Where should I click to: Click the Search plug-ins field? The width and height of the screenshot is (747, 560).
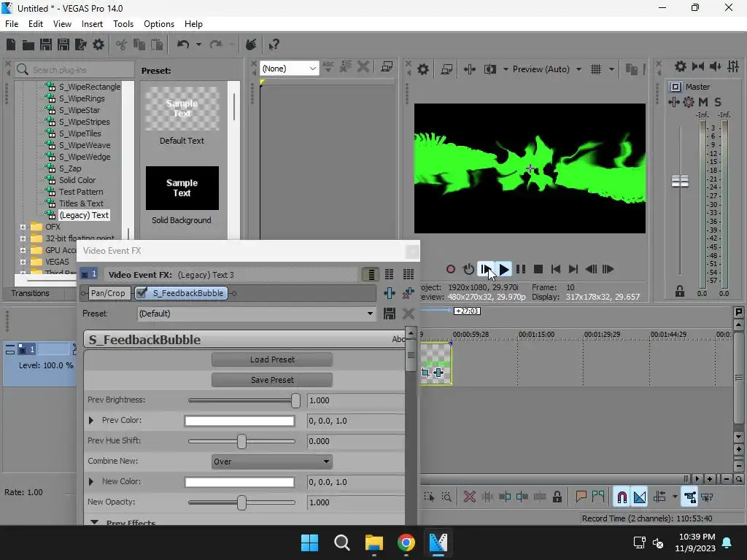pos(75,70)
